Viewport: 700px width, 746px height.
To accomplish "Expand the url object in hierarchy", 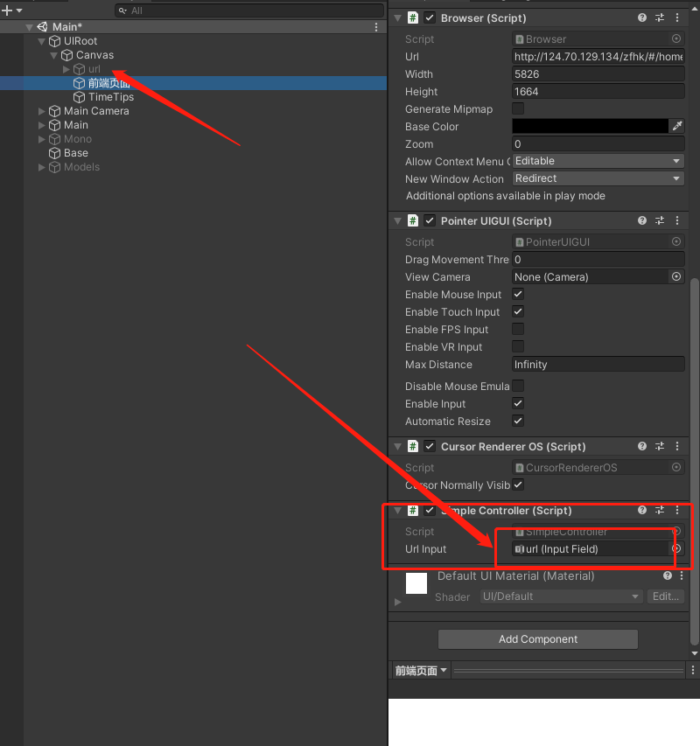I will click(66, 69).
